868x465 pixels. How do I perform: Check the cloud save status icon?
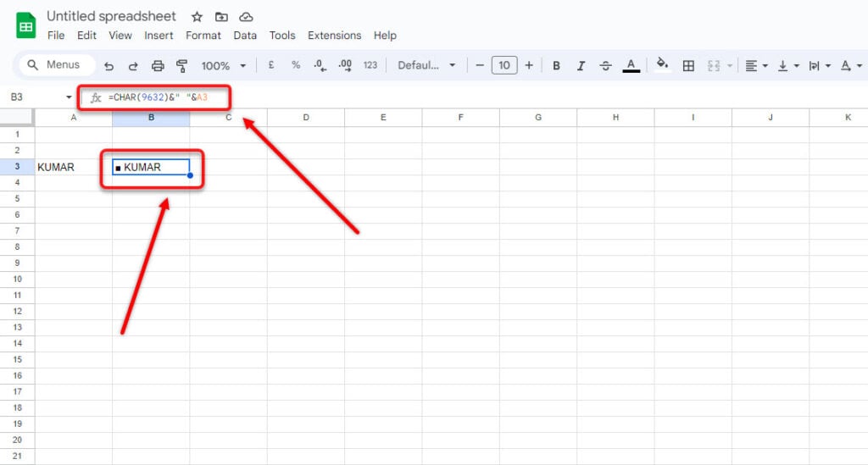pyautogui.click(x=246, y=17)
